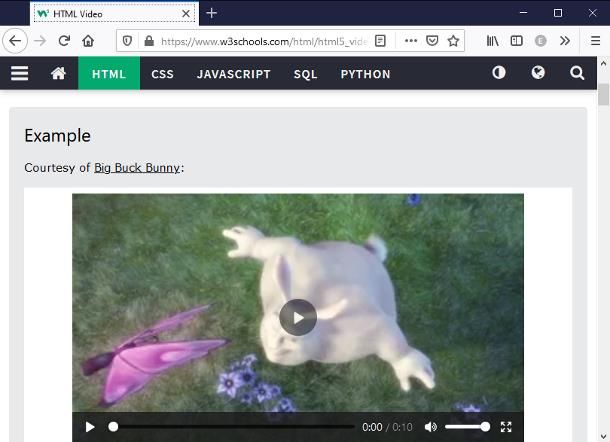Select the HTML navigation tab

tap(109, 74)
